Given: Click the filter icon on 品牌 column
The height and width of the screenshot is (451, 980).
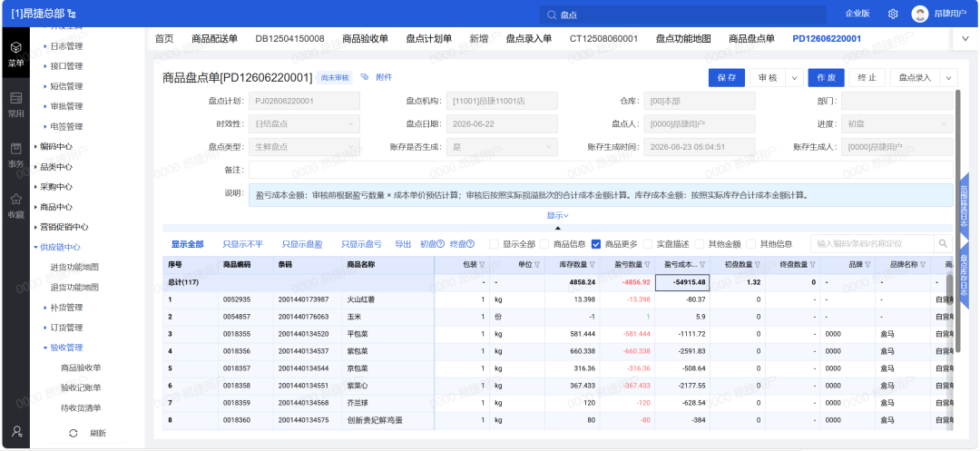Looking at the screenshot, I should click(x=867, y=265).
